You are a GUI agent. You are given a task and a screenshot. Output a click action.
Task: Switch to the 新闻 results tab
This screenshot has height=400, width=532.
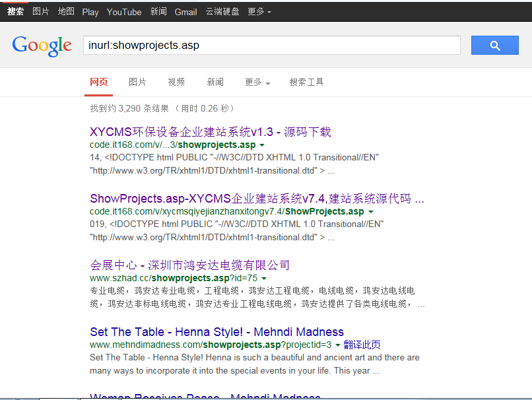[x=215, y=82]
